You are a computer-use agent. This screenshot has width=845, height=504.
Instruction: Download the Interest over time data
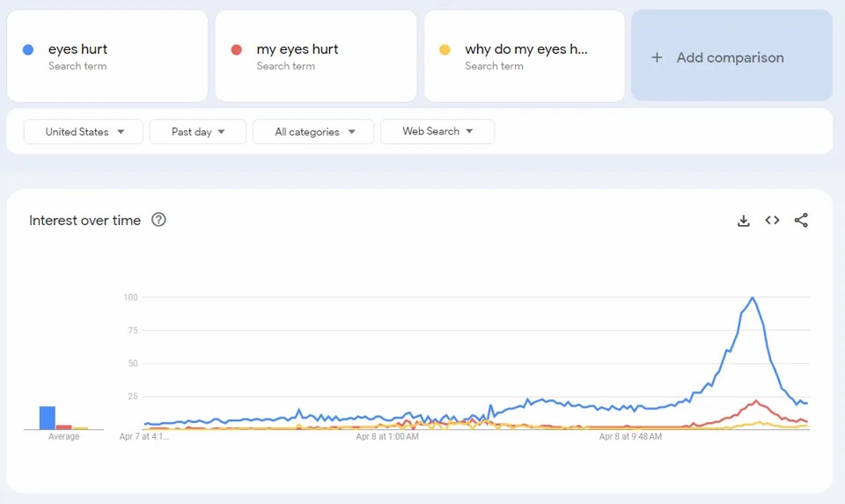[744, 221]
